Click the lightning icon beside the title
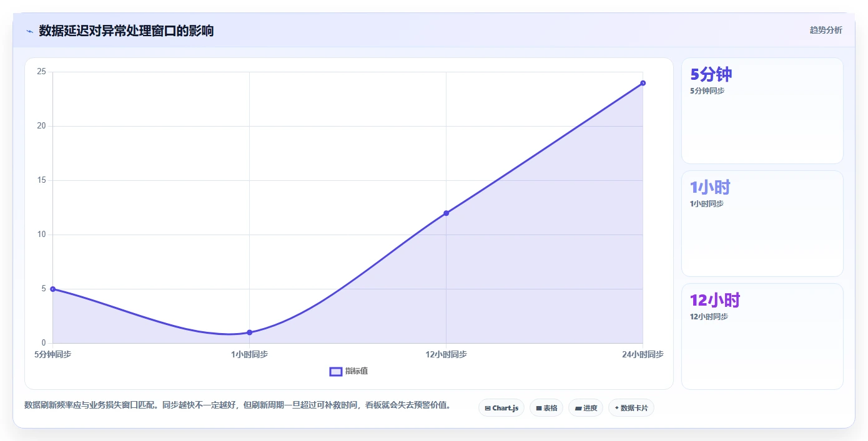The width and height of the screenshot is (868, 441). pyautogui.click(x=29, y=31)
